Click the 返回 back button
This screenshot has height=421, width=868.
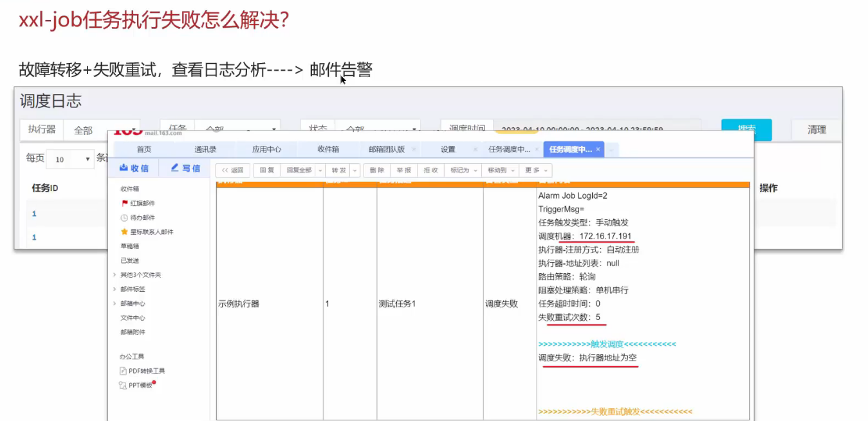click(x=233, y=170)
